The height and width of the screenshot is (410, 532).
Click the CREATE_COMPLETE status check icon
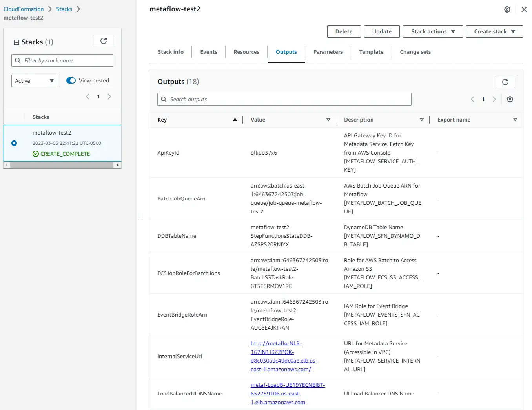click(x=36, y=154)
